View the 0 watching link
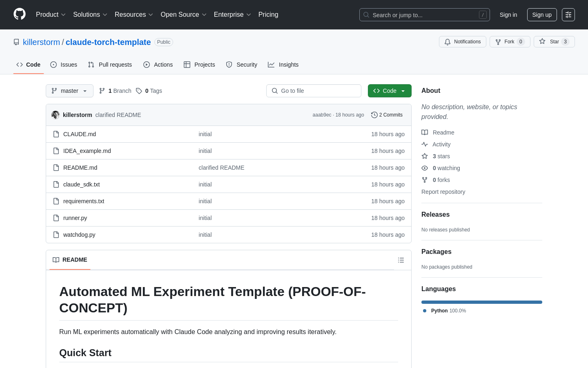The image size is (588, 368). [441, 168]
